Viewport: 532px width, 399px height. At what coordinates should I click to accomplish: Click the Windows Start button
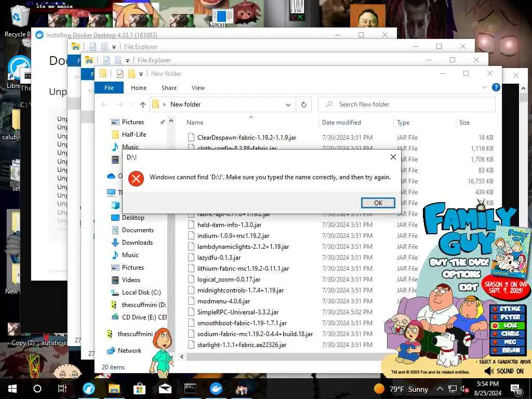12,389
